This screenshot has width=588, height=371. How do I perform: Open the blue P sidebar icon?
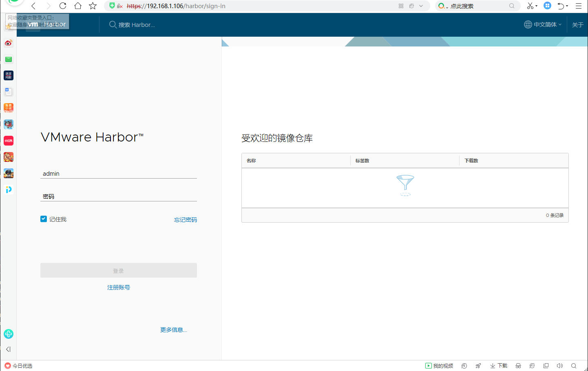(x=9, y=190)
